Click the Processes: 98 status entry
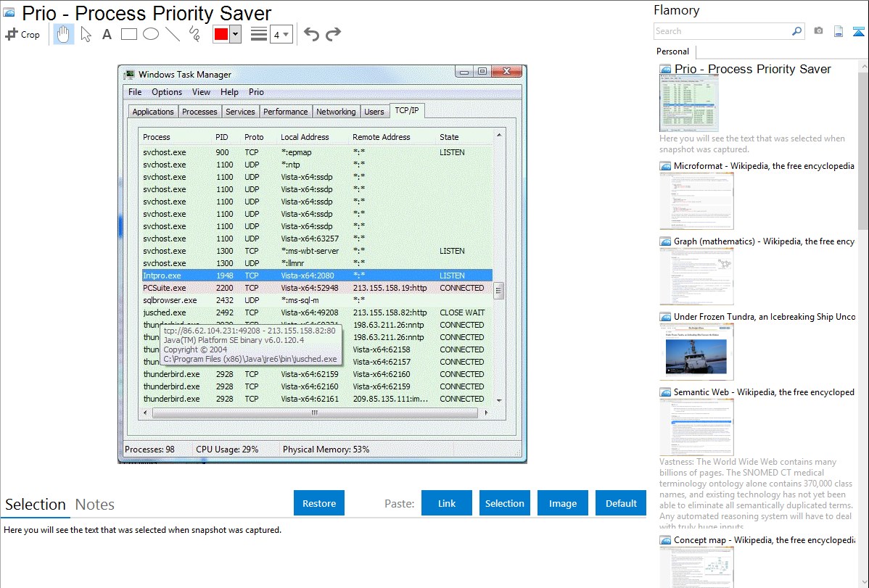Screen dimensions: 869x588 (x=149, y=450)
